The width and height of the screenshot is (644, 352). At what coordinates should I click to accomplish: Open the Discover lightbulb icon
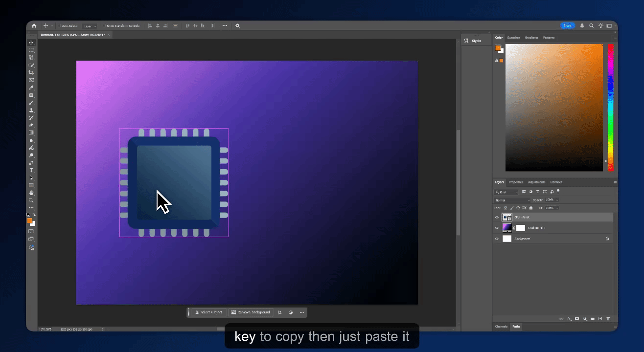pos(600,25)
